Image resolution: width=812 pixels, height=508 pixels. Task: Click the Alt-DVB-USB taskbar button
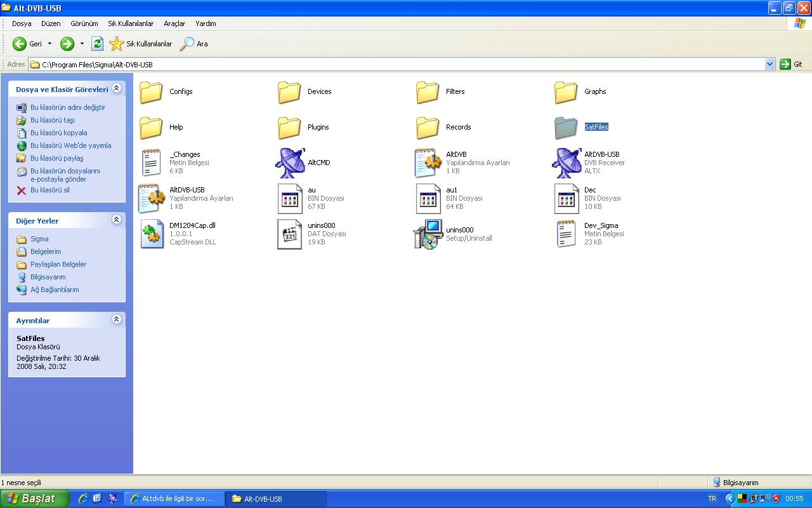pos(277,498)
